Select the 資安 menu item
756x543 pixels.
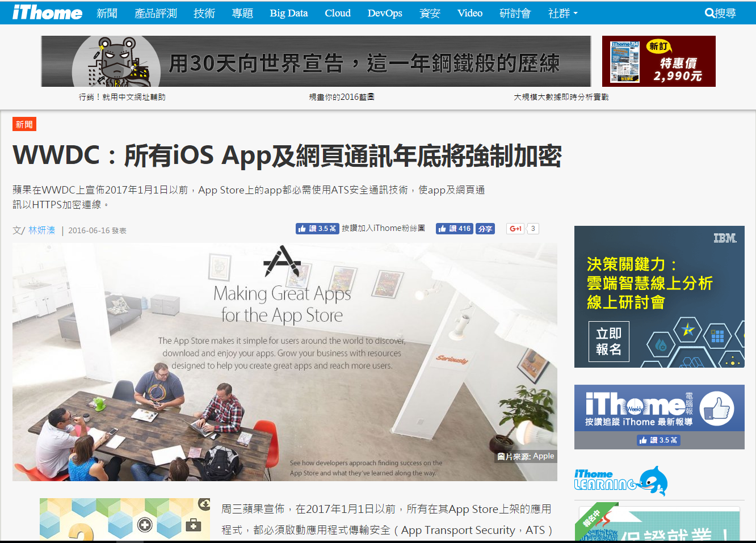tap(430, 13)
